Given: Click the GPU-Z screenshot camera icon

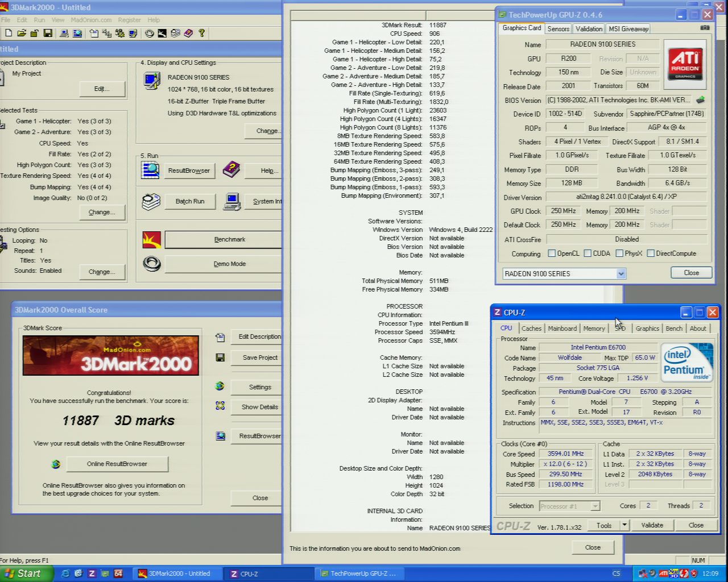Looking at the screenshot, I should (705, 28).
